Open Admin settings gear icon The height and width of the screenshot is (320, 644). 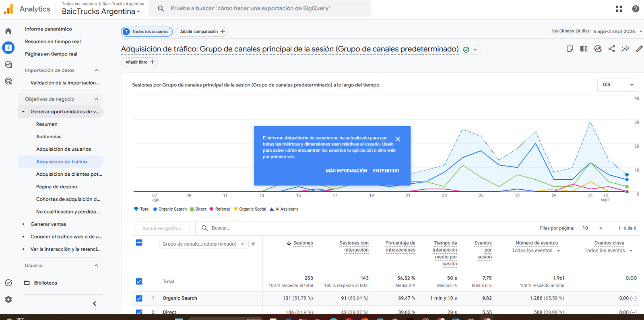[8, 299]
